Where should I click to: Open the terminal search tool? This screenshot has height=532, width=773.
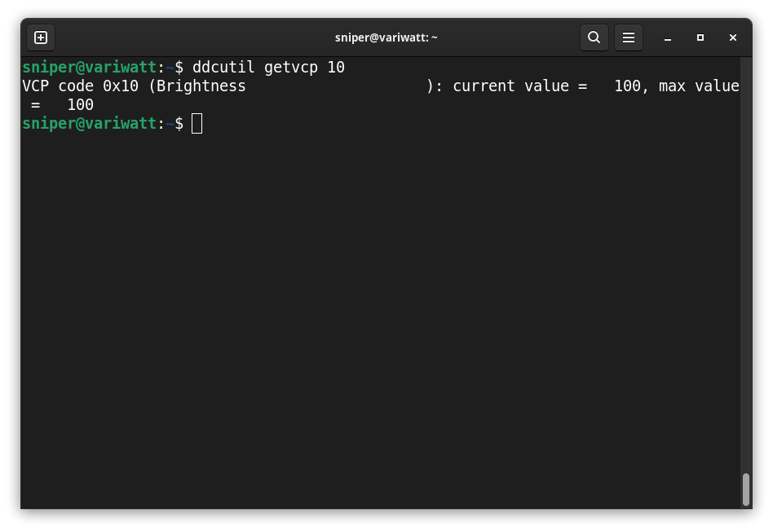click(594, 37)
